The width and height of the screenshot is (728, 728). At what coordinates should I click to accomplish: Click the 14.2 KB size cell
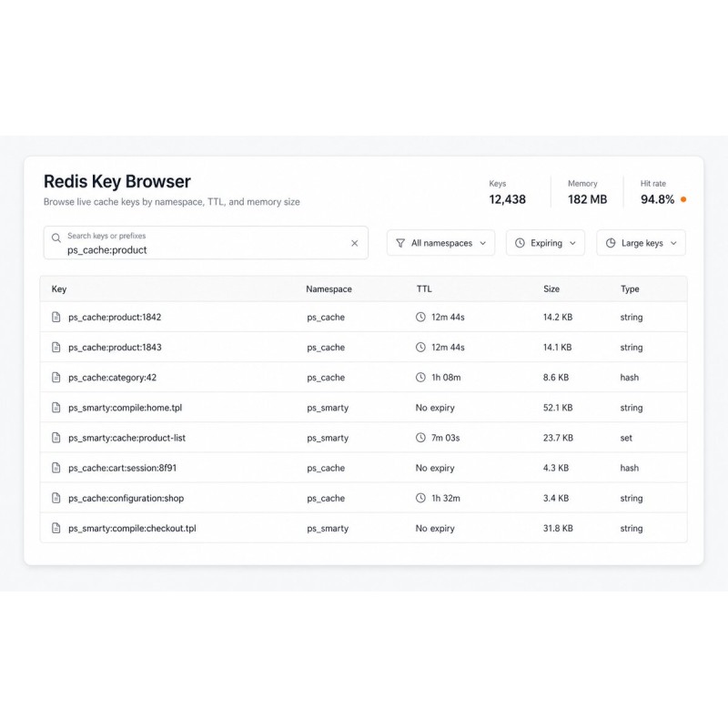point(558,317)
